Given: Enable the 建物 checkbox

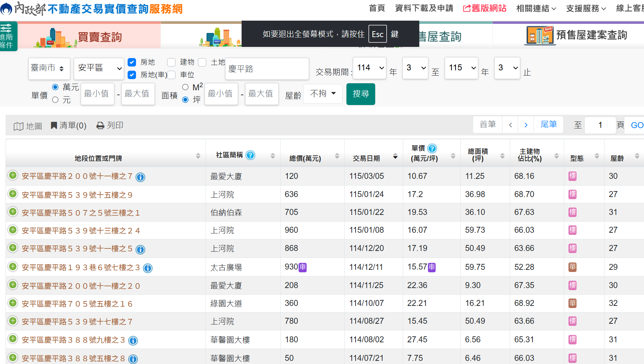Looking at the screenshot, I should (171, 62).
